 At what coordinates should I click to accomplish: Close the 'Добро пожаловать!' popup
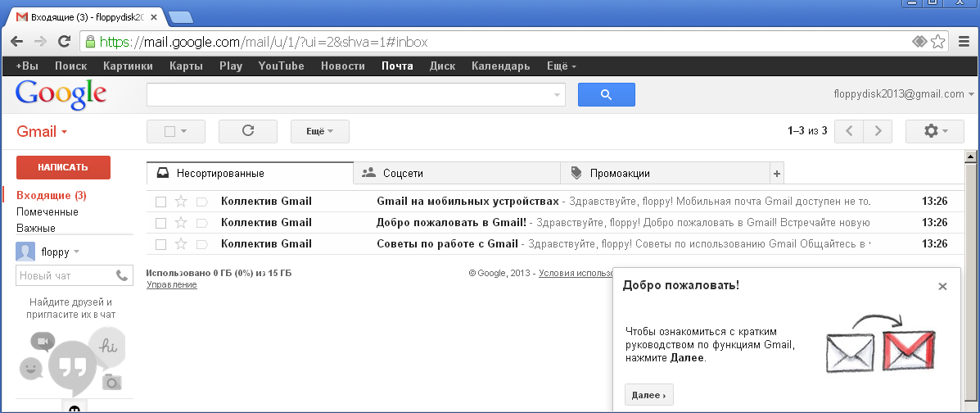[x=942, y=287]
